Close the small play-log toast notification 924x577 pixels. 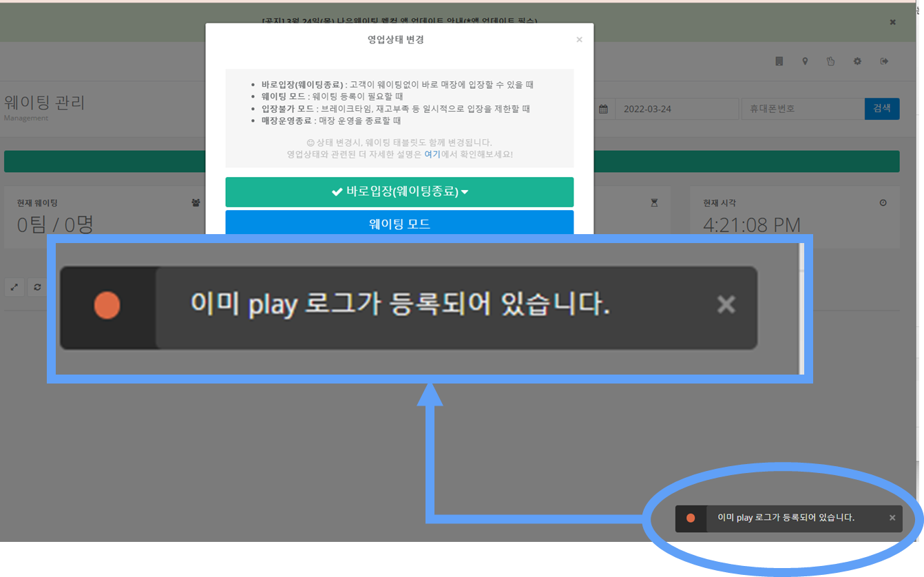click(x=892, y=518)
